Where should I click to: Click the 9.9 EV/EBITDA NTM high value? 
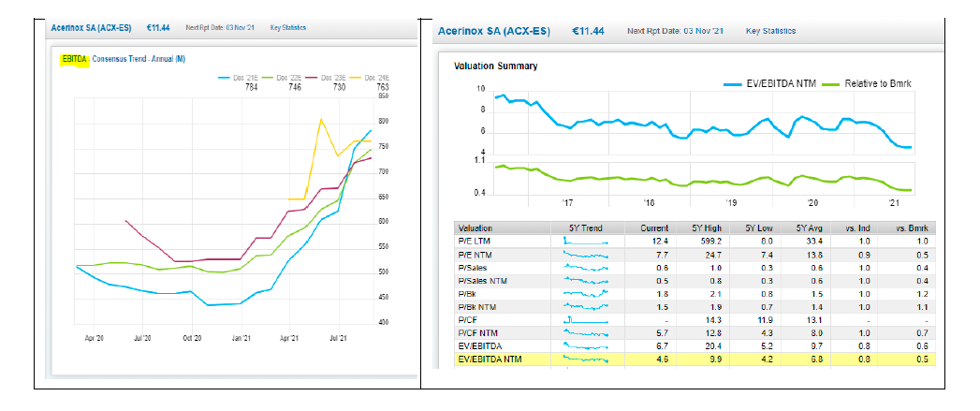pos(716,360)
